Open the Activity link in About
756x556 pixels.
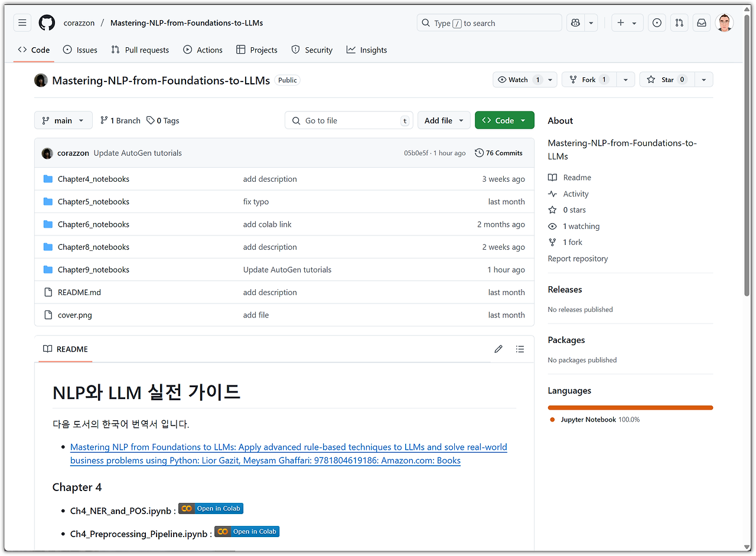point(568,194)
